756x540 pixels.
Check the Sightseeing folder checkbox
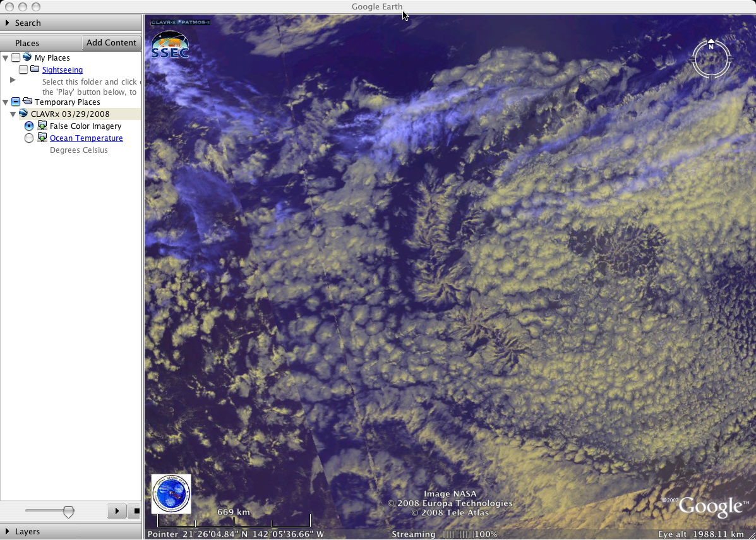pyautogui.click(x=23, y=70)
